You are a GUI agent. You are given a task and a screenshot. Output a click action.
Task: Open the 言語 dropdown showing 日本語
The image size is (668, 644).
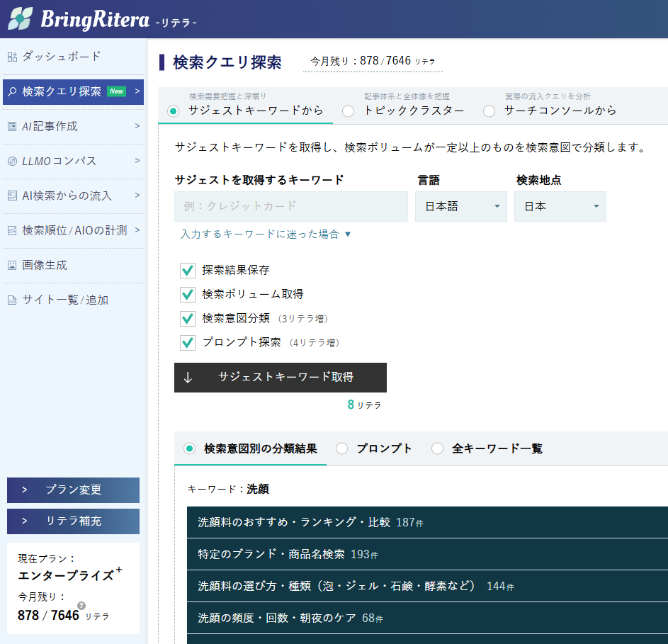pyautogui.click(x=461, y=206)
